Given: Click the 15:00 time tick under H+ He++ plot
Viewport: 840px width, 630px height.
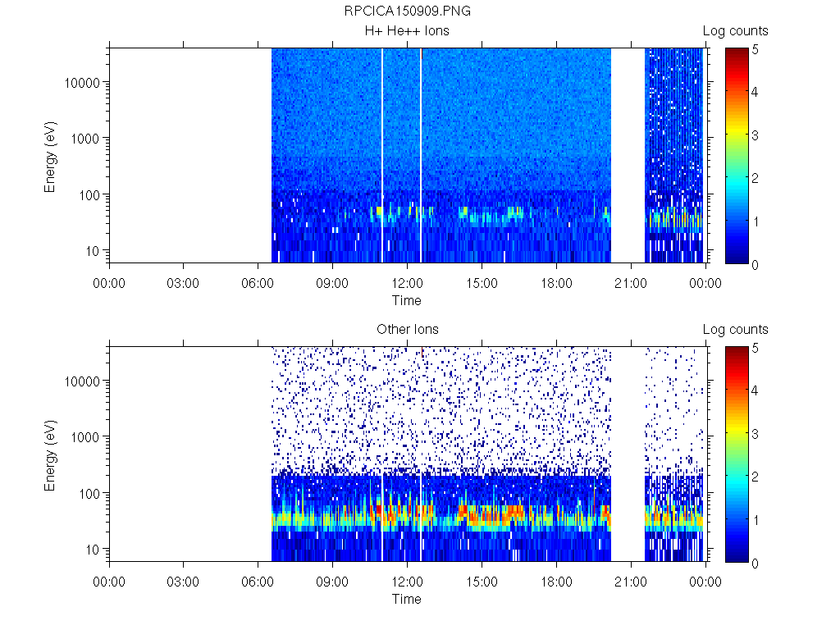Looking at the screenshot, I should coord(482,283).
